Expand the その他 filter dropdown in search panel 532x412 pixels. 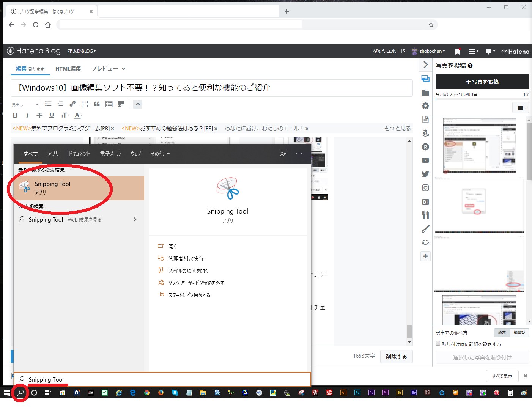[x=160, y=154]
